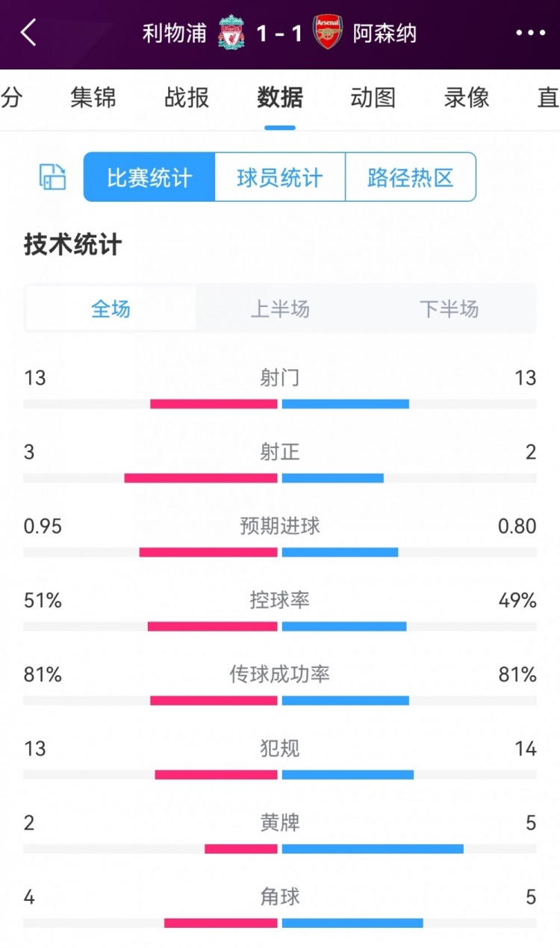Viewport: 560px width, 948px height.
Task: Open the more options ellipsis menu
Action: click(531, 33)
